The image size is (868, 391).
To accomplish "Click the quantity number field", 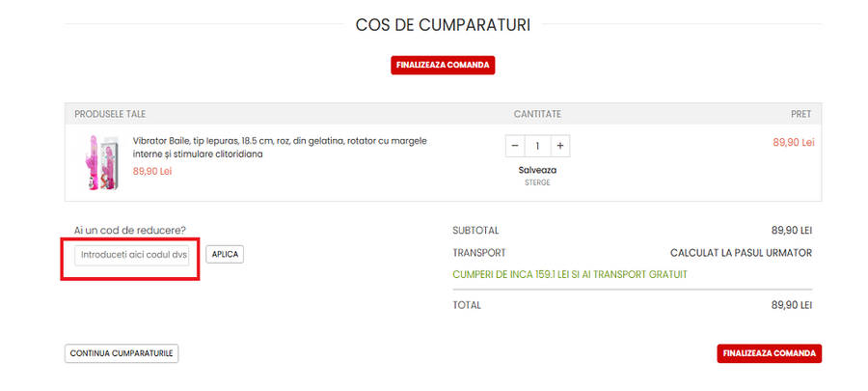I will pyautogui.click(x=537, y=146).
